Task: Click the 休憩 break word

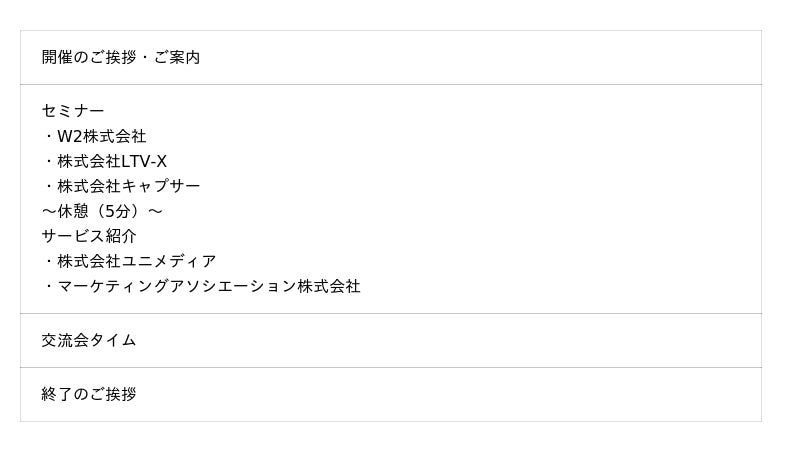Action: click(73, 211)
